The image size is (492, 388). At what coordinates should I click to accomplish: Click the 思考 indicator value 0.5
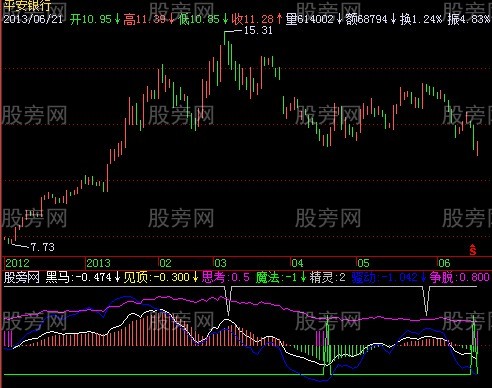click(x=226, y=277)
